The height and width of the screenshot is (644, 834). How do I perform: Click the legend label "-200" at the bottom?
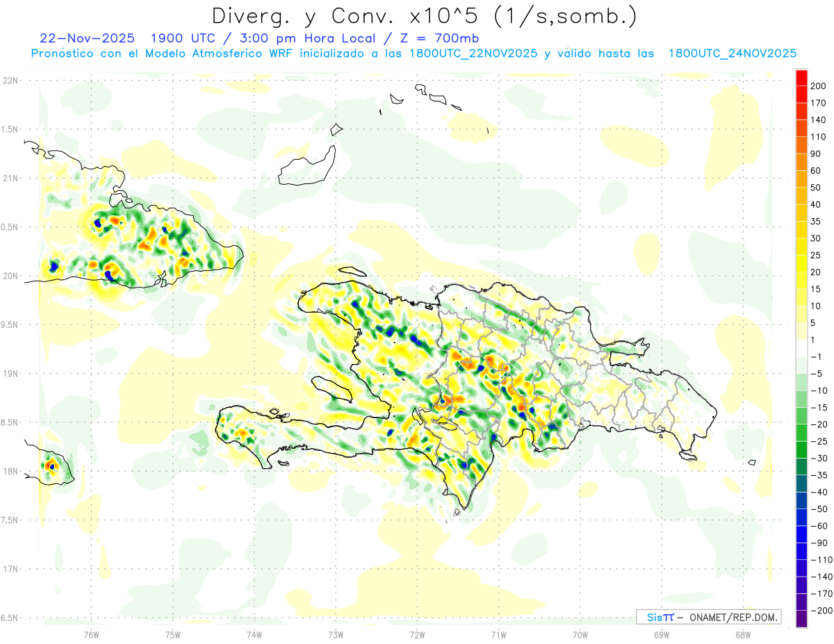coord(820,611)
